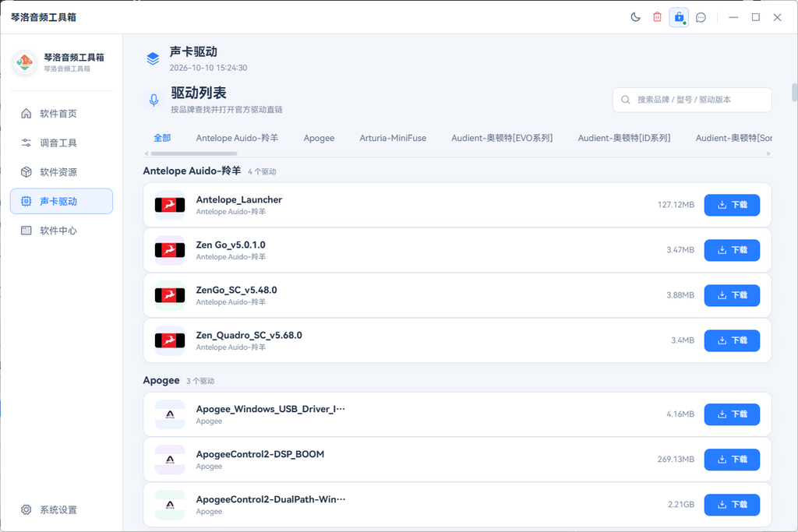Screen dimensions: 798x532
Task: Click the Apogee group heading
Action: coord(161,380)
